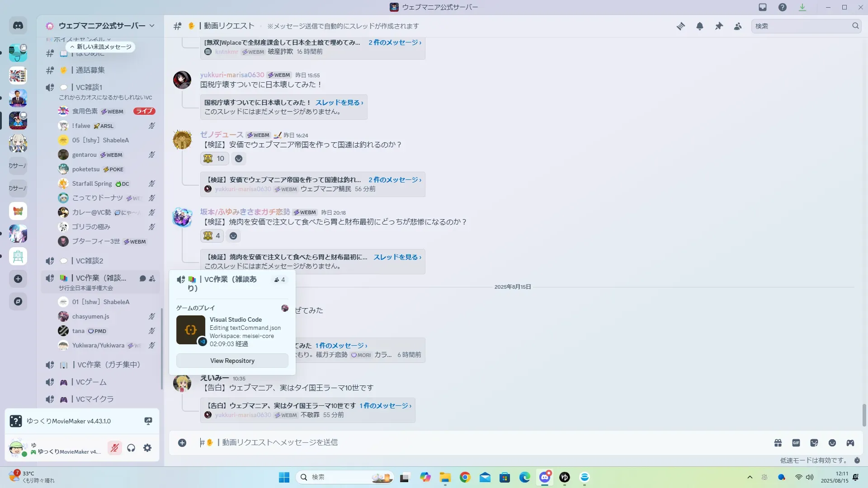Image resolution: width=868 pixels, height=488 pixels.
Task: Open the Threads icon in channel header
Action: (x=680, y=26)
